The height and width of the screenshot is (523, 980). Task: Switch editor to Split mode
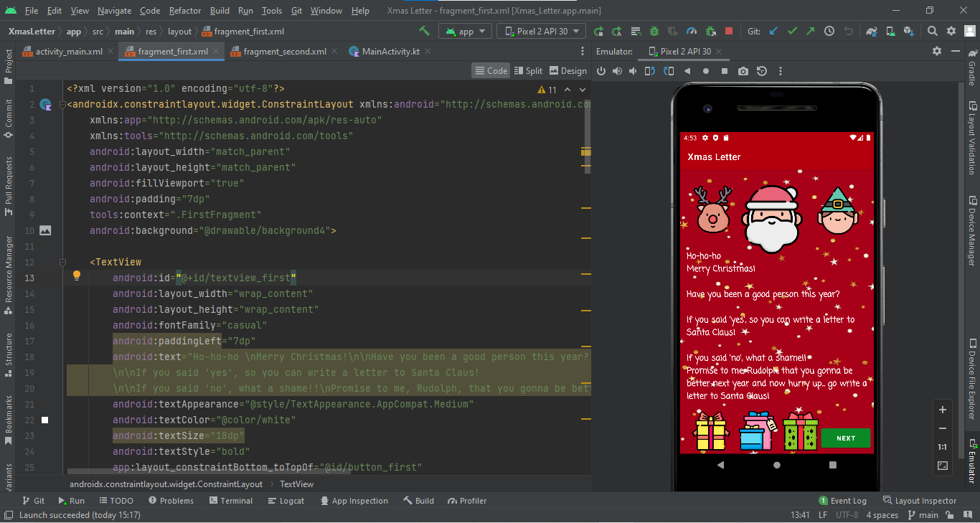click(x=529, y=70)
